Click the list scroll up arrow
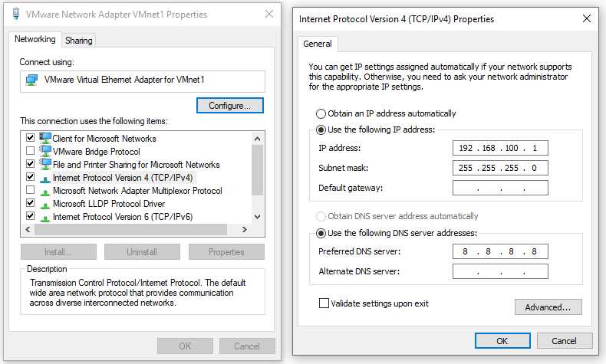 click(258, 138)
